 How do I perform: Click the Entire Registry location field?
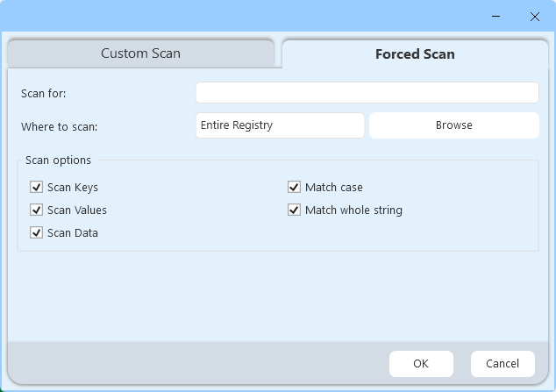(280, 125)
